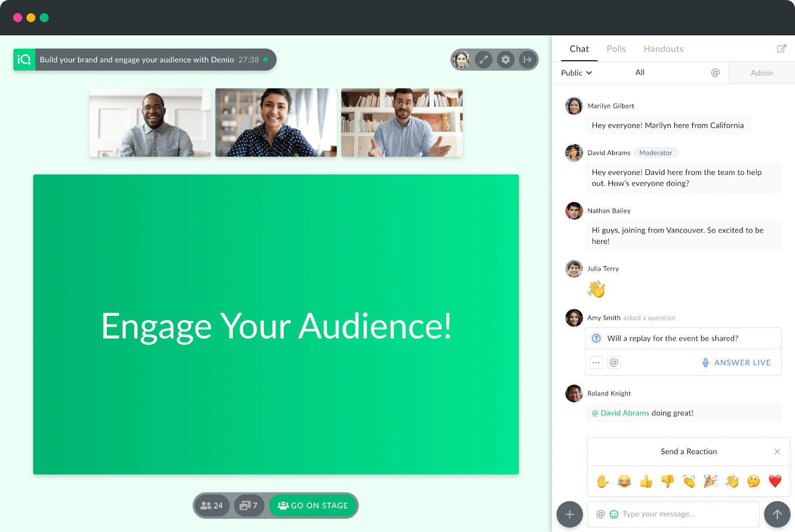795x532 pixels.
Task: Open the slides panel showing 7
Action: 249,505
